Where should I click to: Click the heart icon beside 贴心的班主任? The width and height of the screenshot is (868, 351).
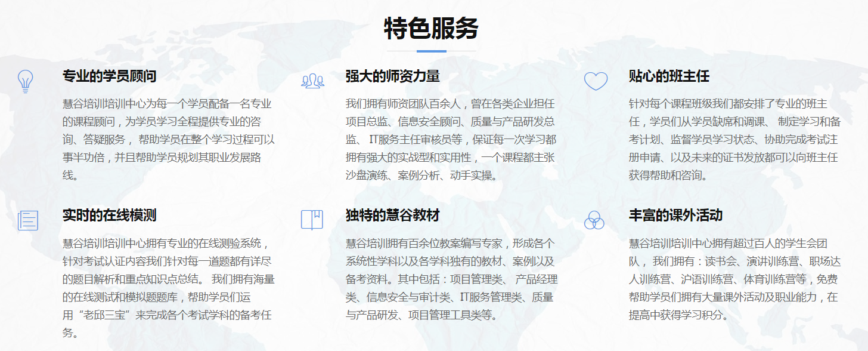[596, 81]
